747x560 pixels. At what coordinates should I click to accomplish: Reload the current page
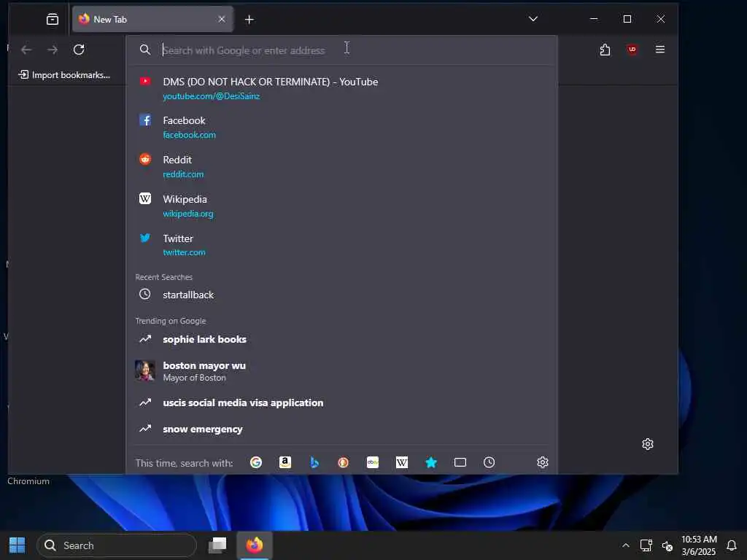[x=79, y=50]
